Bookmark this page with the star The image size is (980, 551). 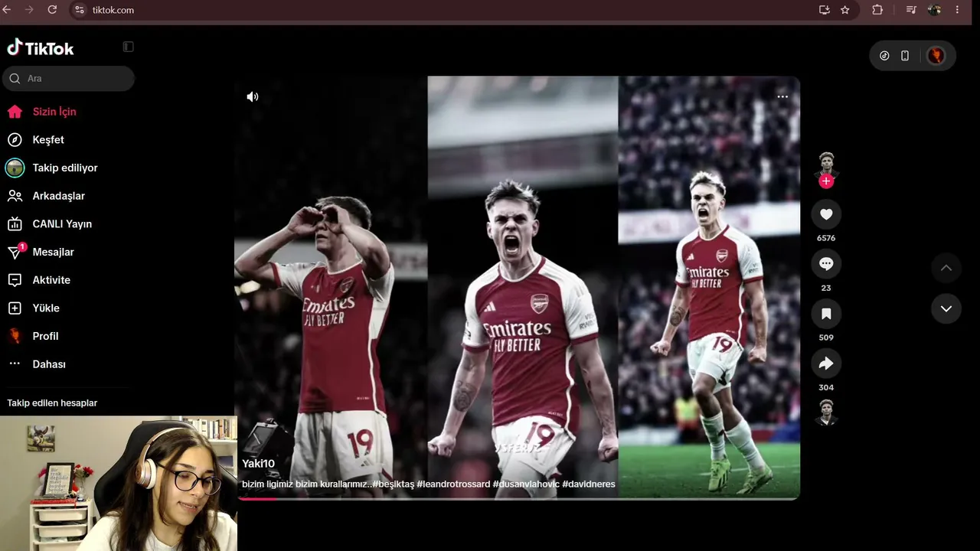pyautogui.click(x=845, y=10)
